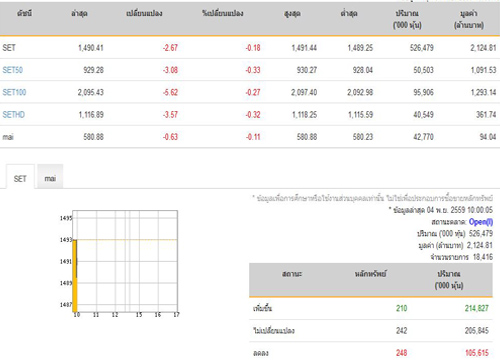Viewport: 500px width, 360px height.
Task: Select advancing volume 214,827
Action: (x=477, y=308)
